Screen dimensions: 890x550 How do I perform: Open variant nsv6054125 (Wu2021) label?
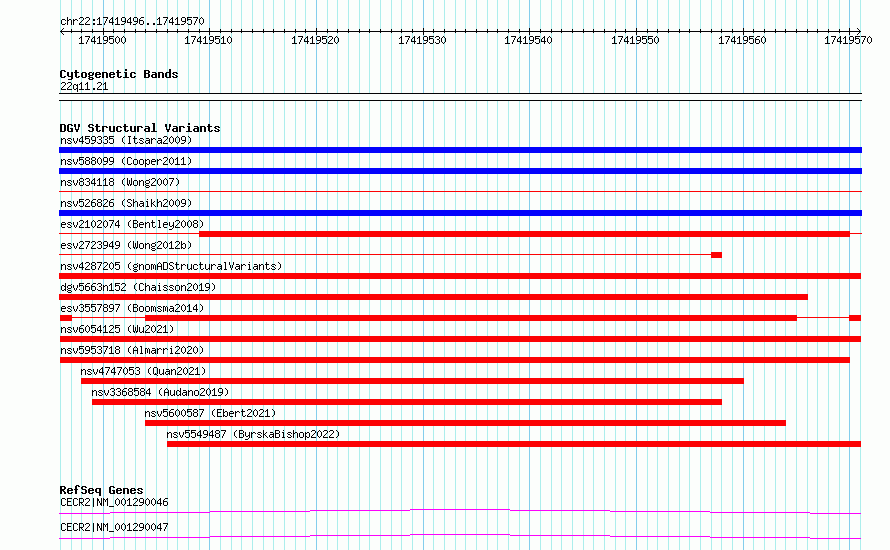[x=117, y=329]
